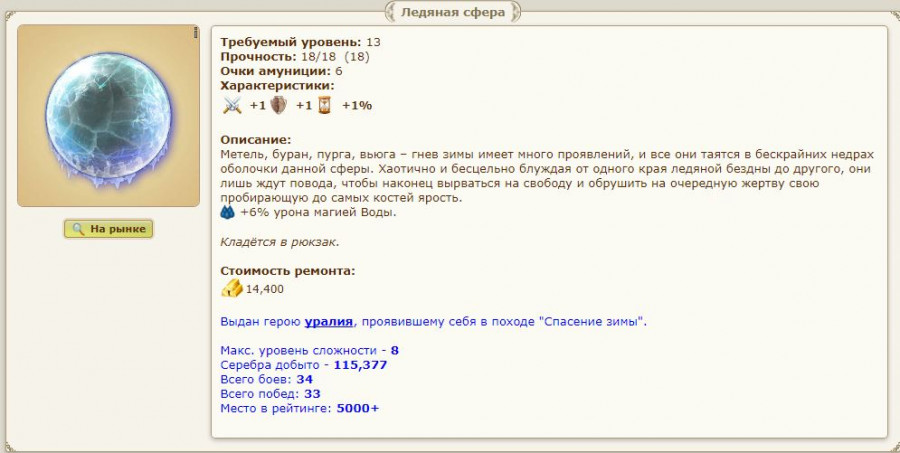Click the Всего побед 33 statistic
Viewport: 900px width, 453px height.
(x=270, y=394)
